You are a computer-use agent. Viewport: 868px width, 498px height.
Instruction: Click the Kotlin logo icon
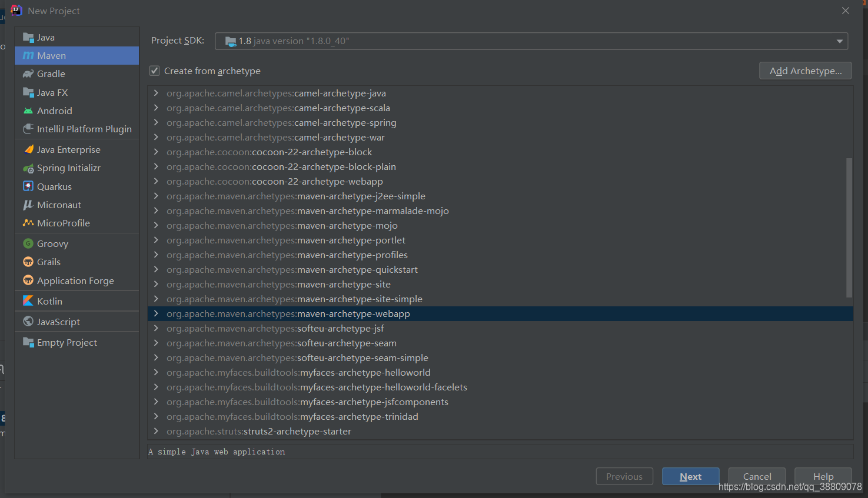point(28,300)
